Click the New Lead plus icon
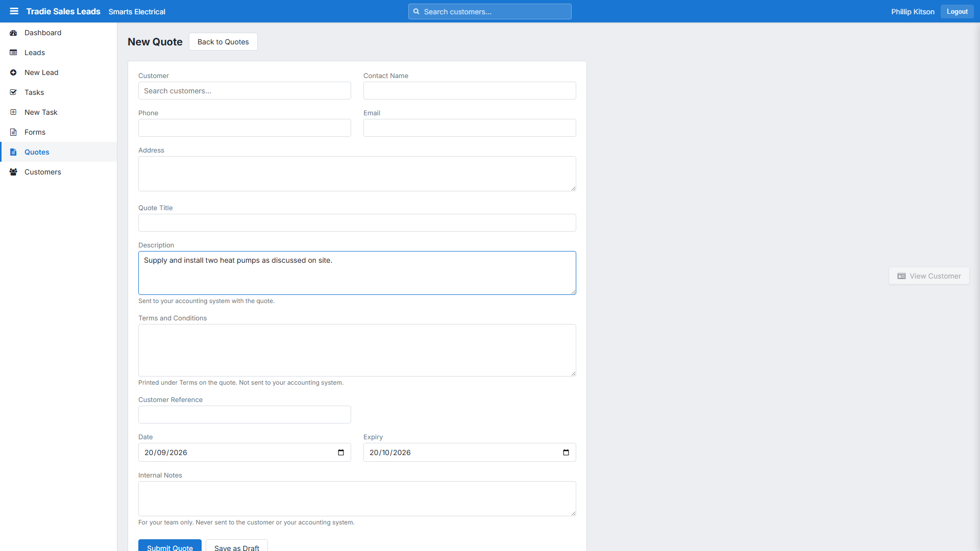 13,72
